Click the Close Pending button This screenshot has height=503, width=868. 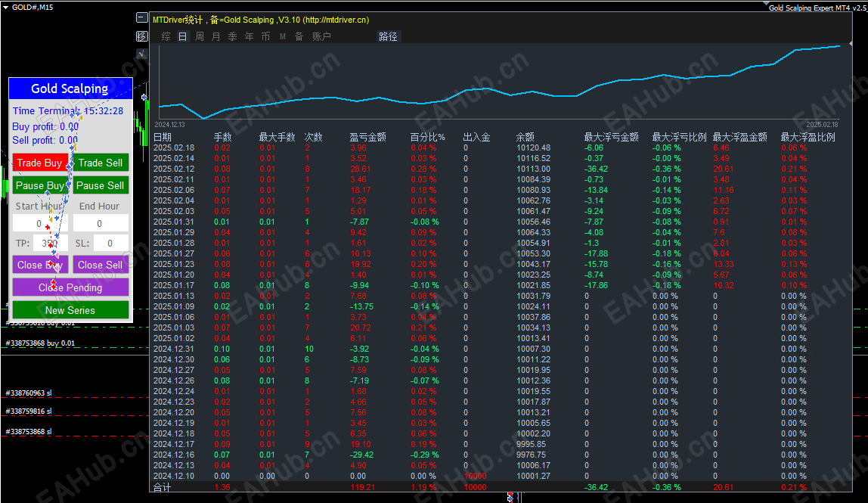[x=70, y=287]
